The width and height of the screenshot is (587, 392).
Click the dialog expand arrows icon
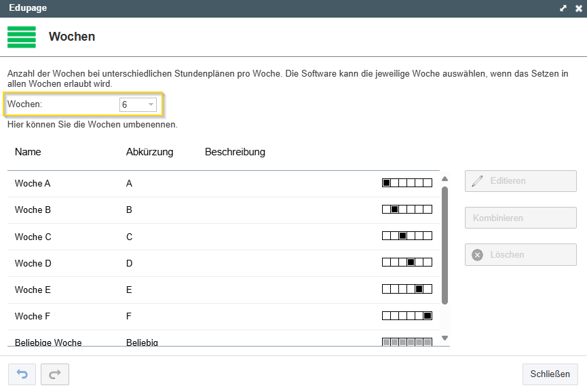click(x=563, y=8)
